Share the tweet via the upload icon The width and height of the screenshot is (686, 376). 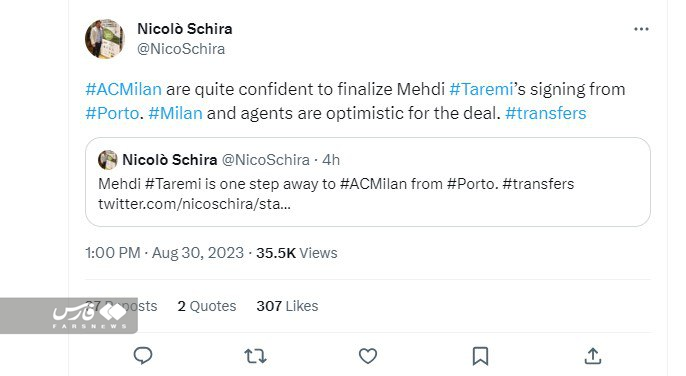593,356
